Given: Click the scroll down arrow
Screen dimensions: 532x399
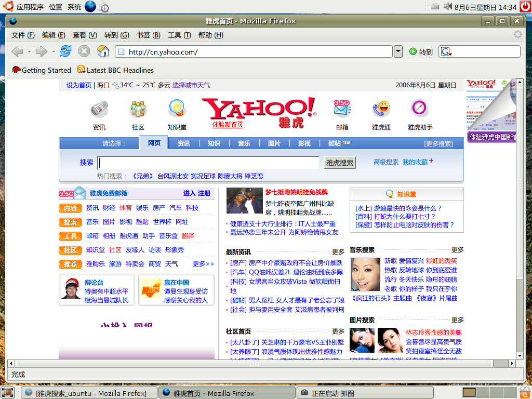Looking at the screenshot, I should (x=520, y=356).
